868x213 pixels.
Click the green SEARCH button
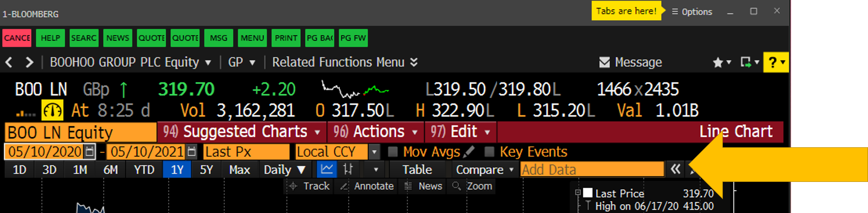(x=84, y=38)
